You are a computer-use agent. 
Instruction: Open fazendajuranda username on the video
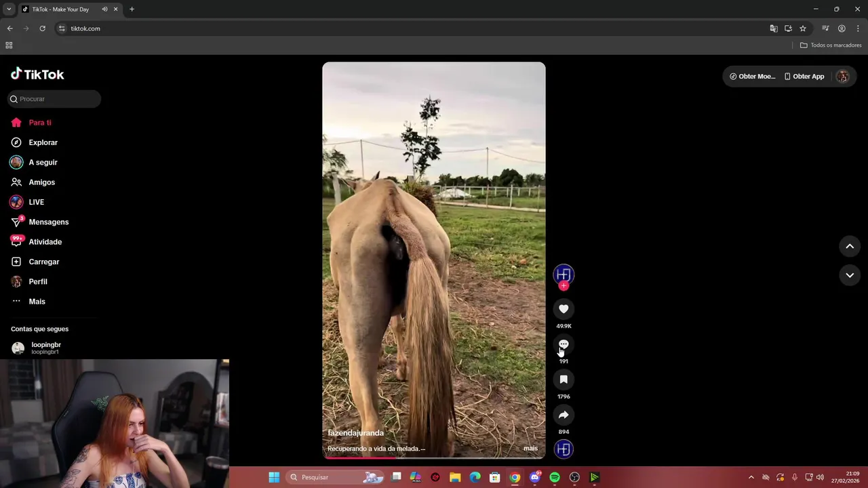click(355, 433)
